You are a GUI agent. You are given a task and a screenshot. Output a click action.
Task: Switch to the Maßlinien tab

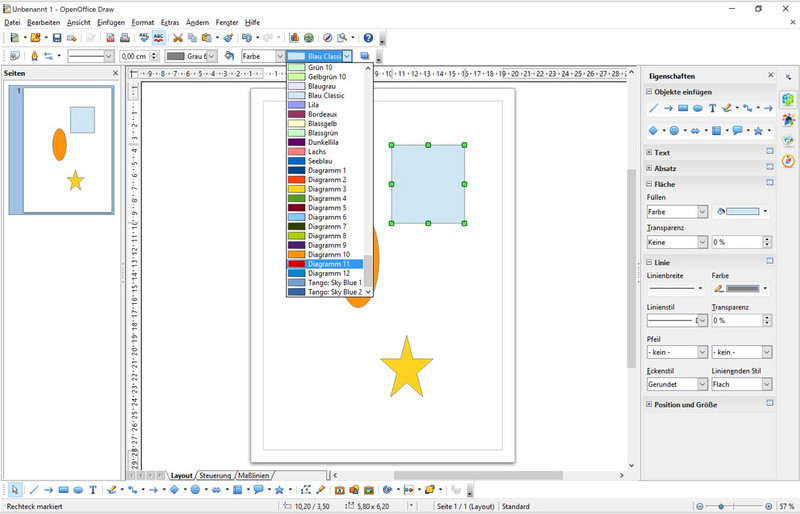pos(253,475)
